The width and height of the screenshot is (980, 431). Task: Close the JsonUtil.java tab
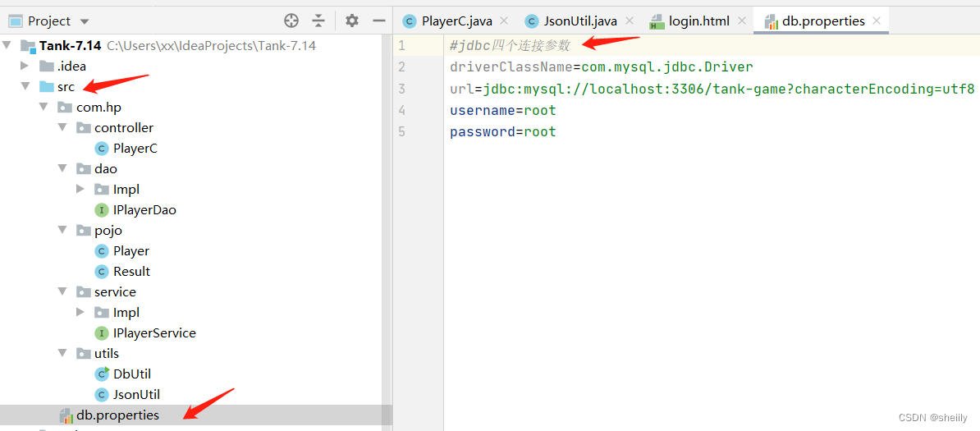630,21
